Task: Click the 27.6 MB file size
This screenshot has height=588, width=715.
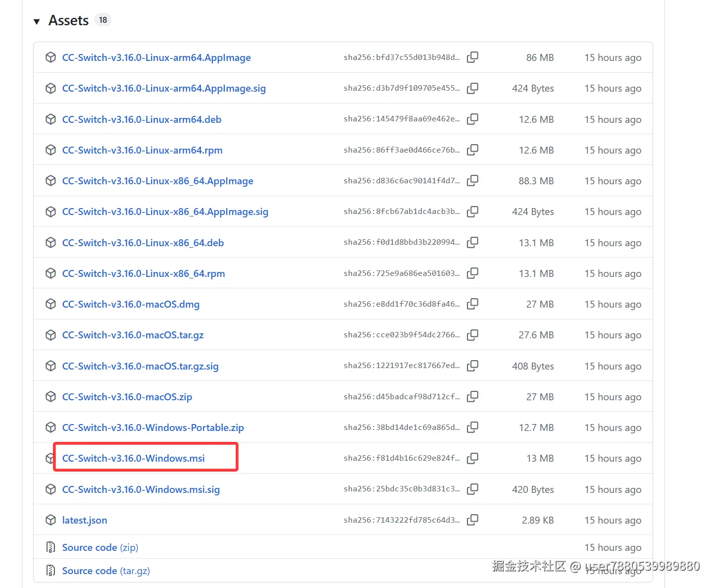Action: (x=536, y=335)
